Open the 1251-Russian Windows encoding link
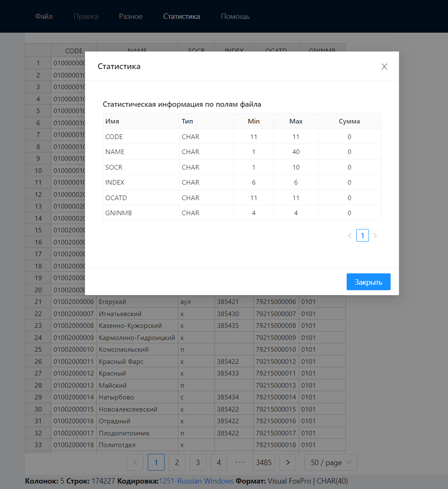This screenshot has height=489, width=448. (x=197, y=481)
